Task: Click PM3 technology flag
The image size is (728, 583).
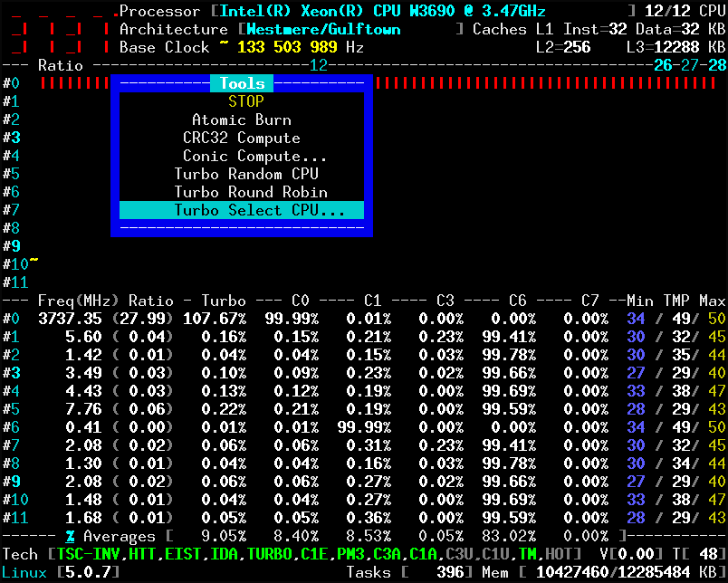Action: (350, 554)
